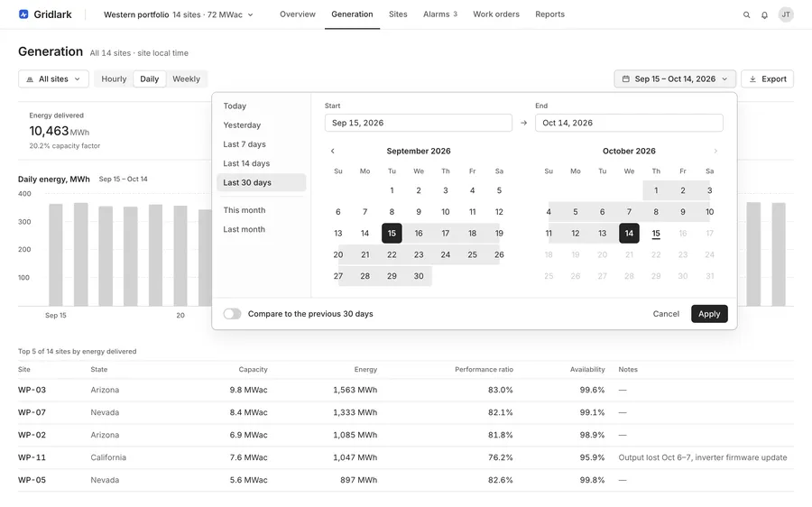Select Weekly granularity

click(x=186, y=78)
